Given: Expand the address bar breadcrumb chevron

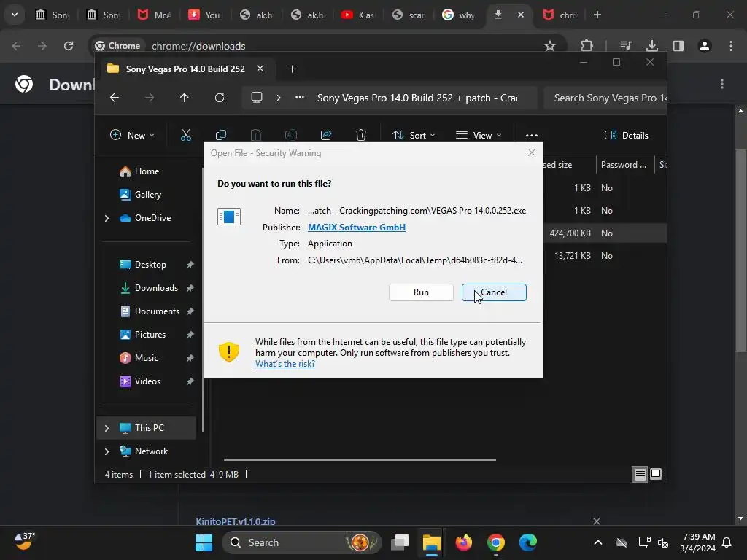Looking at the screenshot, I should click(279, 98).
